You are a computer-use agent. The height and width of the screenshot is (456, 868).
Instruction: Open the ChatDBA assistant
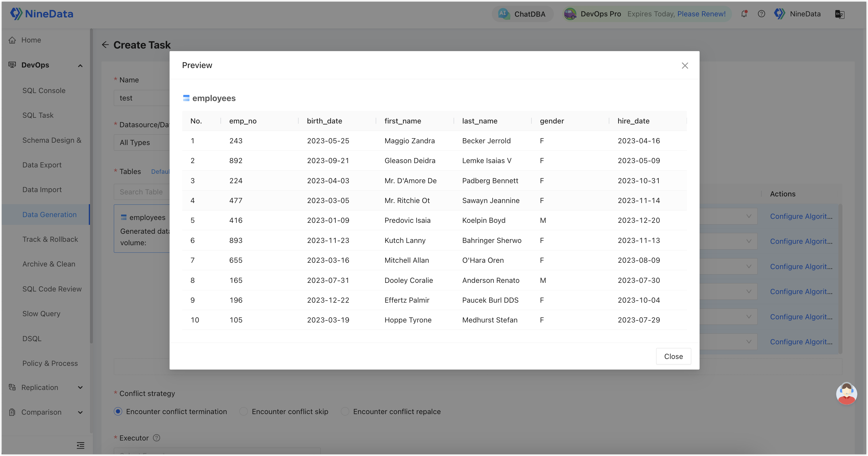(522, 14)
